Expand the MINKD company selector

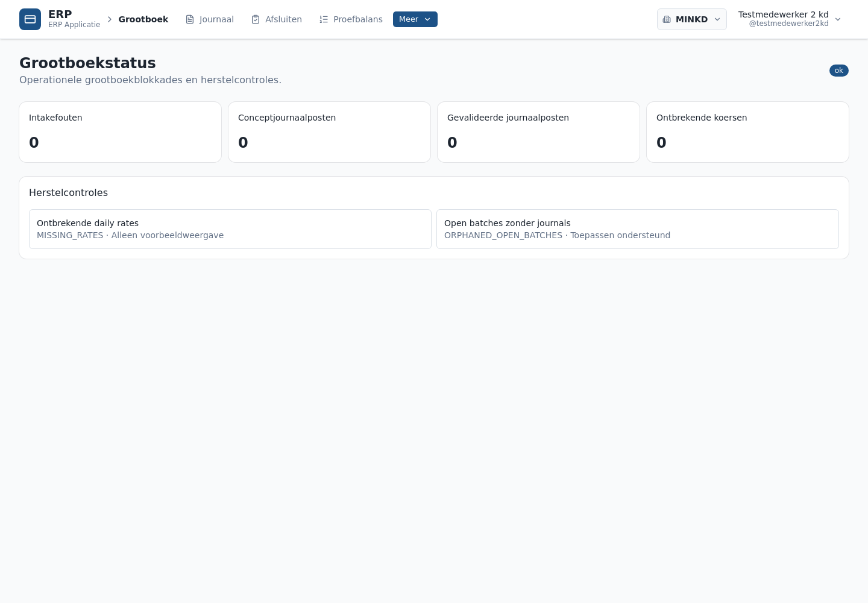692,19
